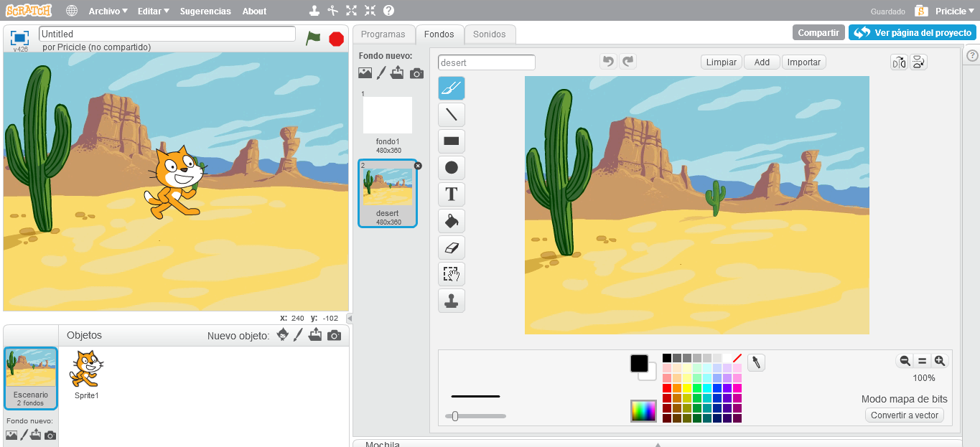Collapse the stage panel with small arrow
This screenshot has height=447, width=980.
tap(350, 318)
